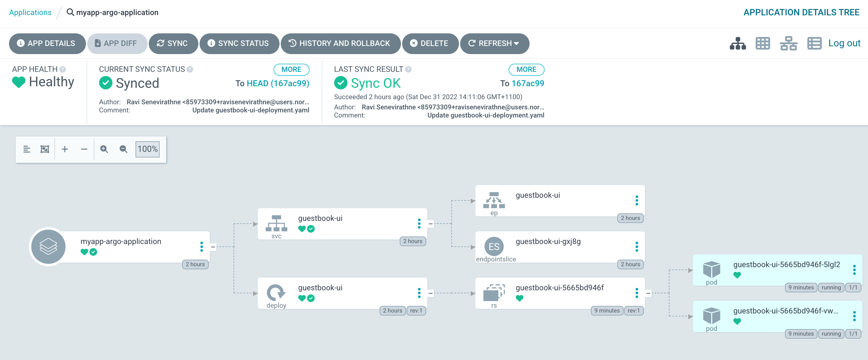Open kebab menu for pod guestbook-ui-5665bd946f-5lgl2
Viewport: 868px width, 360px height.
(x=854, y=270)
